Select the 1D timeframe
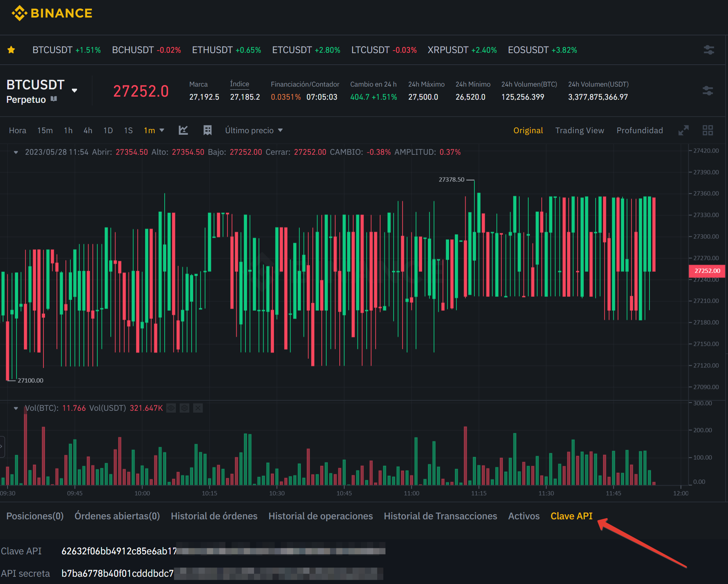This screenshot has height=584, width=728. coord(108,131)
